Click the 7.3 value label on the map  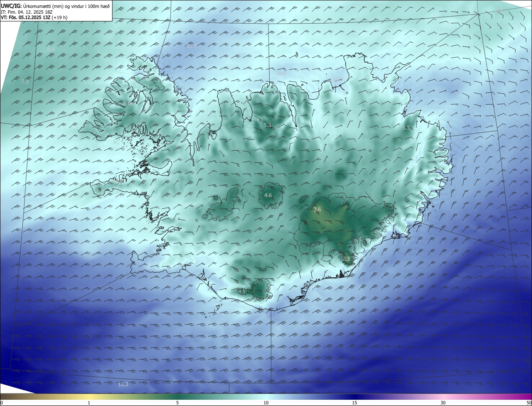click(25, 82)
